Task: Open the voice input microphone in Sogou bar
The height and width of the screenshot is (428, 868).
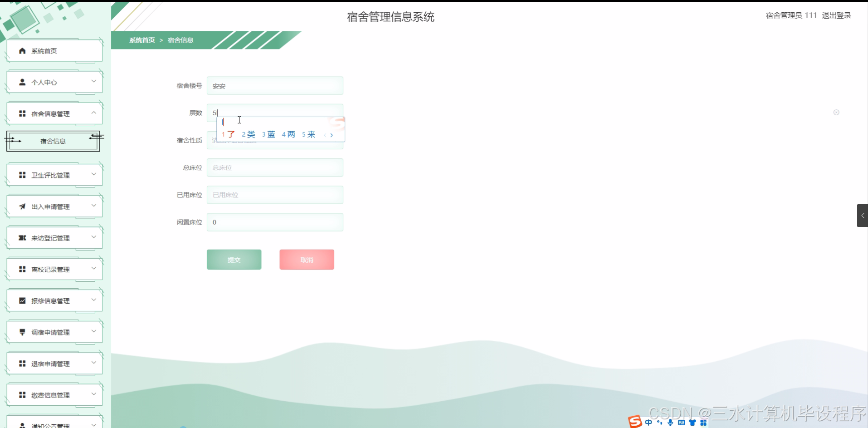Action: point(670,422)
